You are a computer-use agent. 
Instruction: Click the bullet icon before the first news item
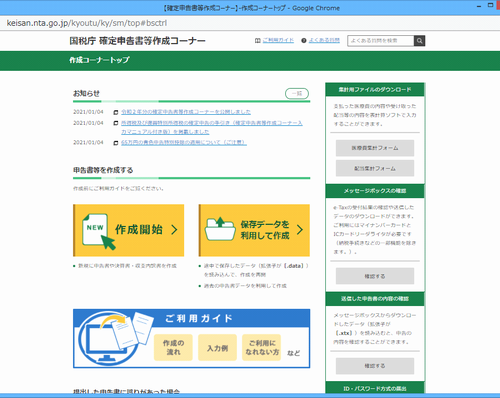[x=116, y=112]
